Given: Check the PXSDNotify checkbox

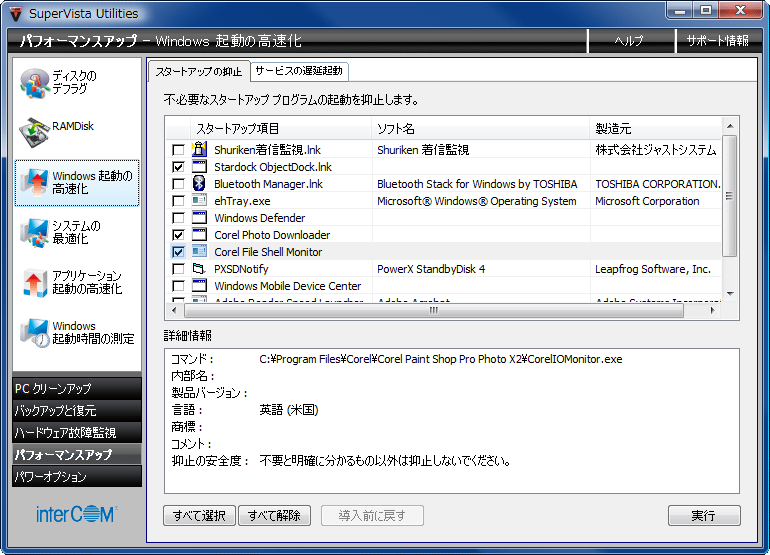Looking at the screenshot, I should pyautogui.click(x=178, y=269).
